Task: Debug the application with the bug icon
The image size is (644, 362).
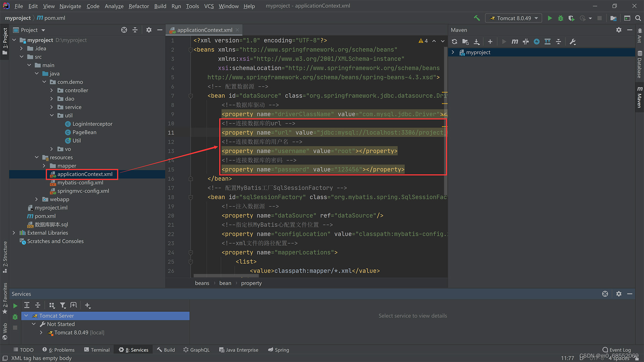Action: 560,18
